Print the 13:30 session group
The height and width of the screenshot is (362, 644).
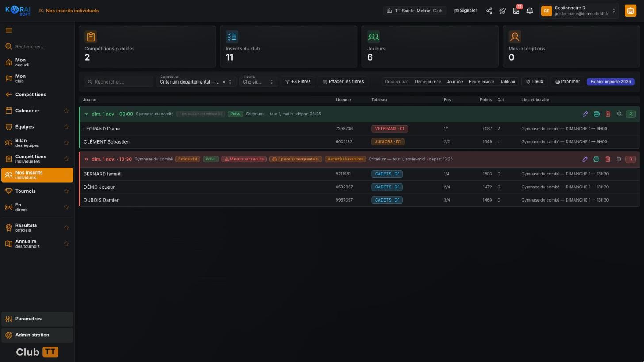click(x=596, y=159)
